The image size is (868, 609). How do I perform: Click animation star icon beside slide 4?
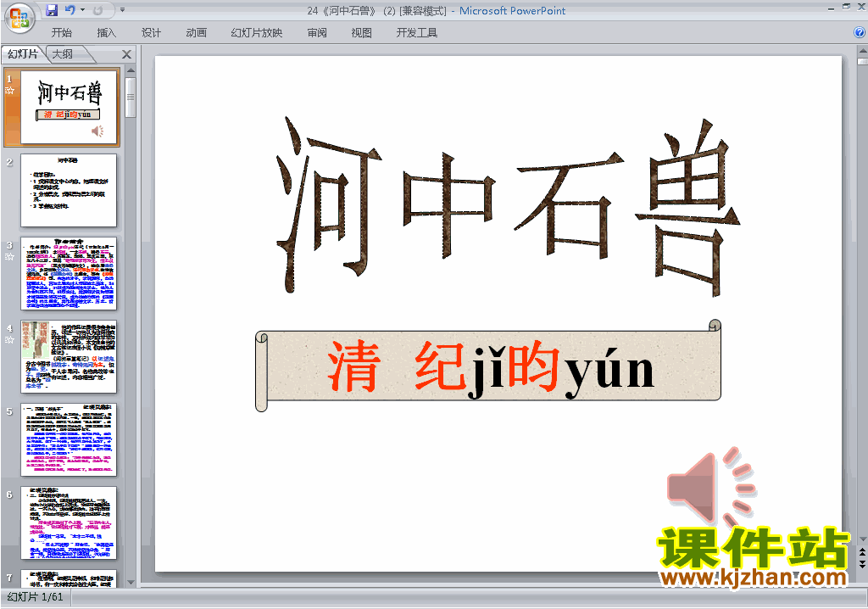tap(9, 339)
